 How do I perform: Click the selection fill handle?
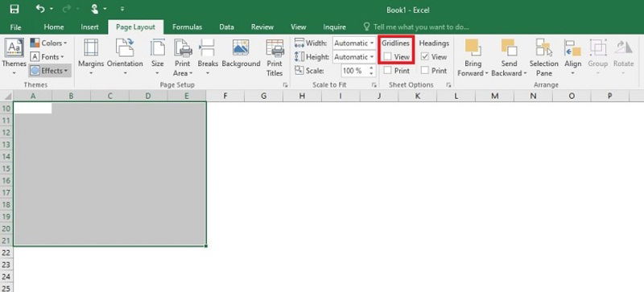pyautogui.click(x=206, y=246)
